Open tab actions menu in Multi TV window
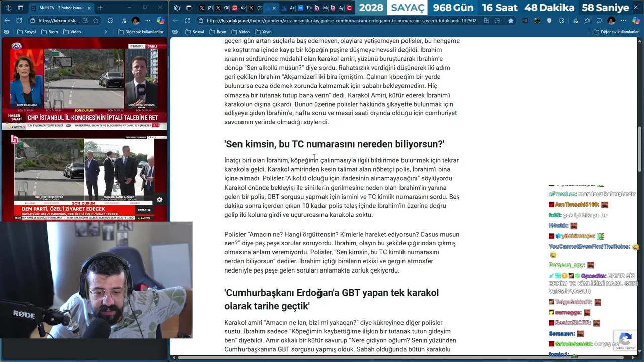Image resolution: width=644 pixels, height=362 pixels. (21, 8)
